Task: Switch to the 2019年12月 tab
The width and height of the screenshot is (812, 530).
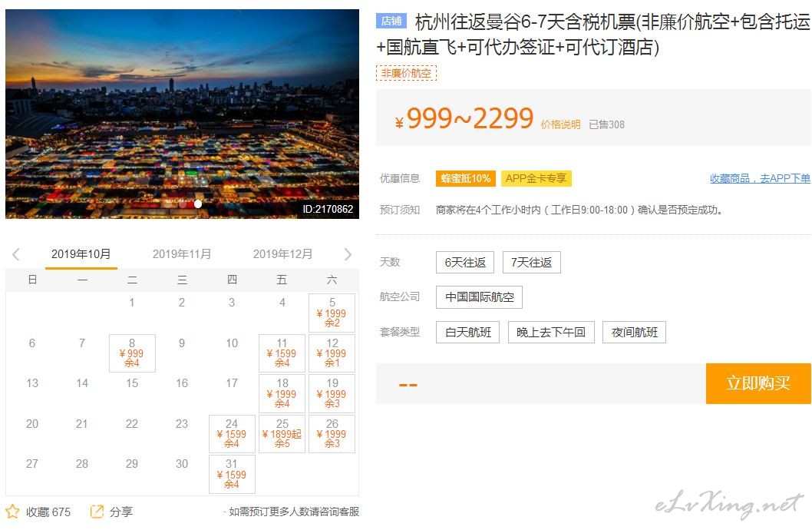Action: pos(282,253)
